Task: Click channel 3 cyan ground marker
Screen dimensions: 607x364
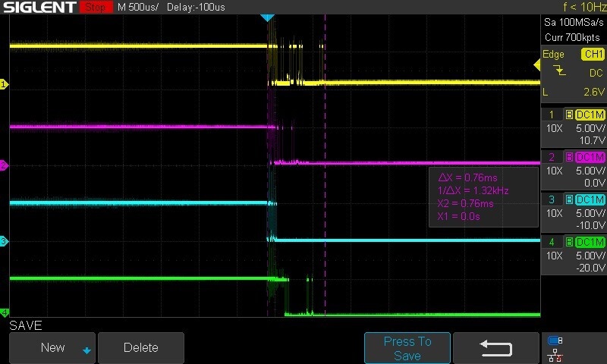Action: [4, 241]
